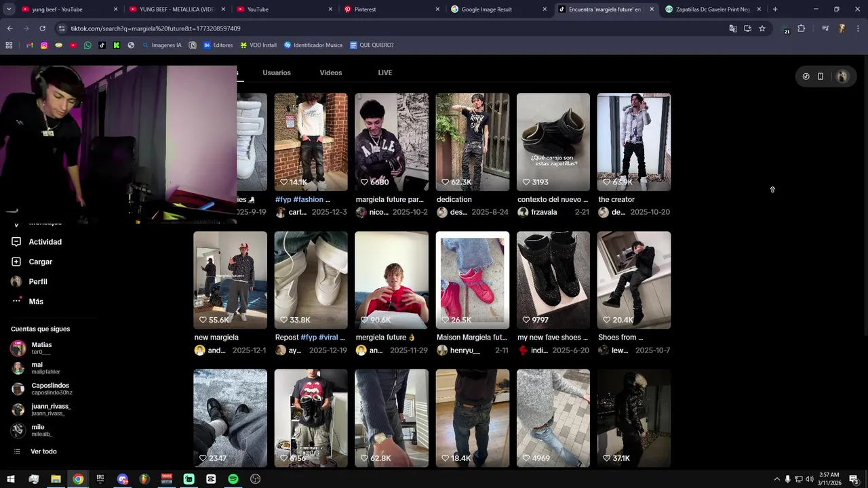Close the YUNG BEEF - METALLICA tab
Viewport: 868px width, 488px height.
coord(223,9)
